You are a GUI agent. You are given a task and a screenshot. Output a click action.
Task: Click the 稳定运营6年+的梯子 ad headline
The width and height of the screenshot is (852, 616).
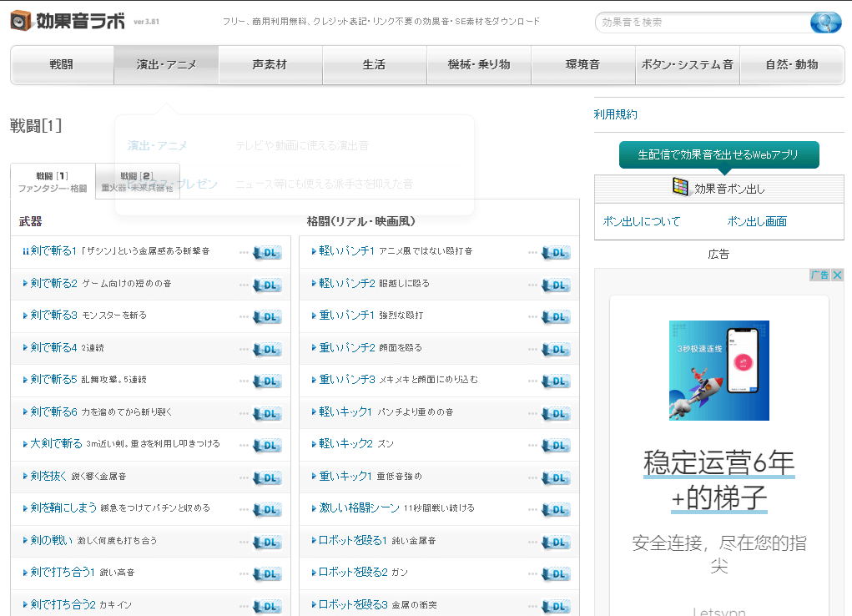(x=718, y=480)
